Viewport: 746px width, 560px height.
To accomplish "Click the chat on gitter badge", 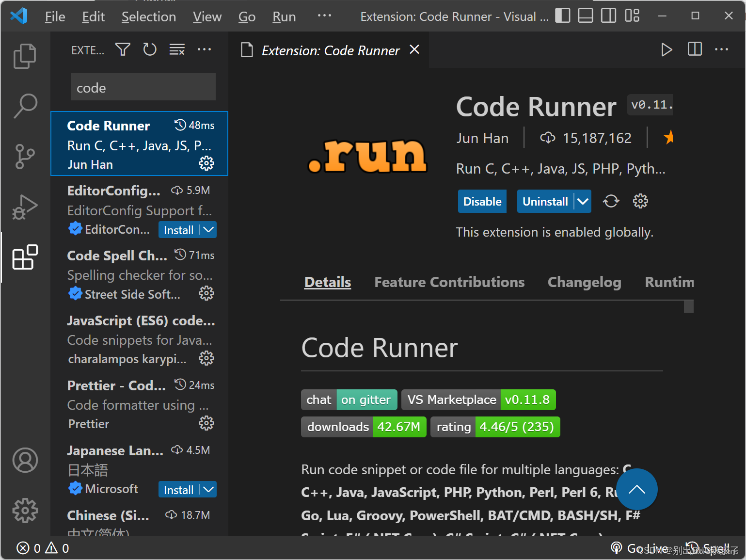I will pyautogui.click(x=349, y=400).
